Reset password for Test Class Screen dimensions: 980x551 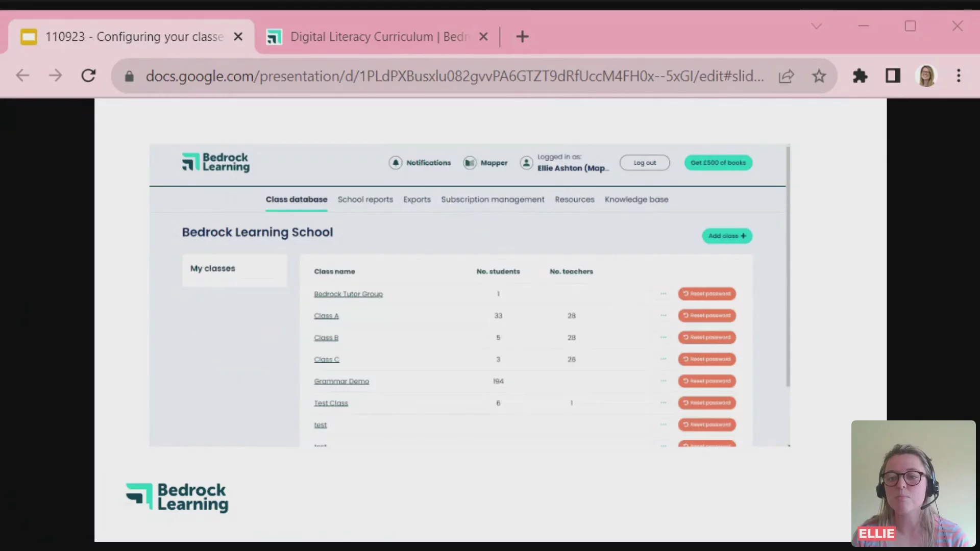[x=707, y=403]
